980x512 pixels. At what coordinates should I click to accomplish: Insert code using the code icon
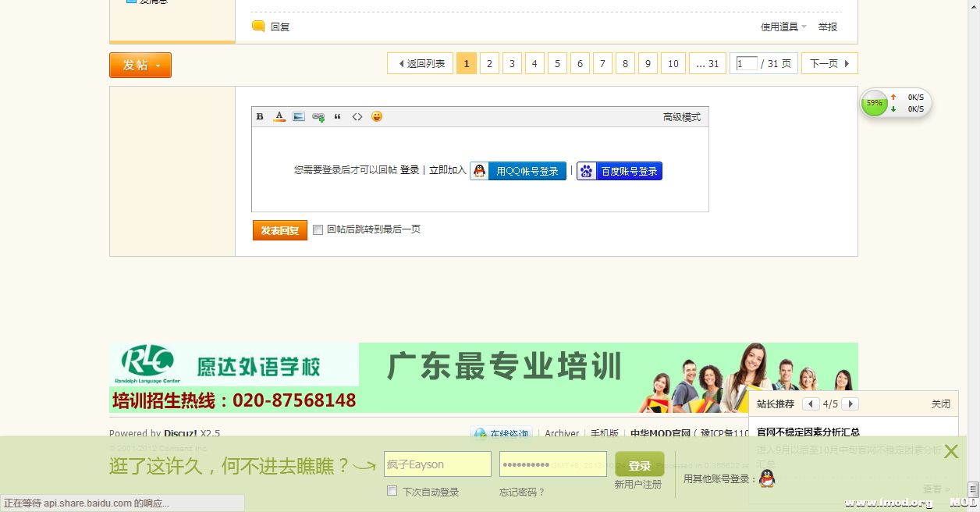pos(357,116)
